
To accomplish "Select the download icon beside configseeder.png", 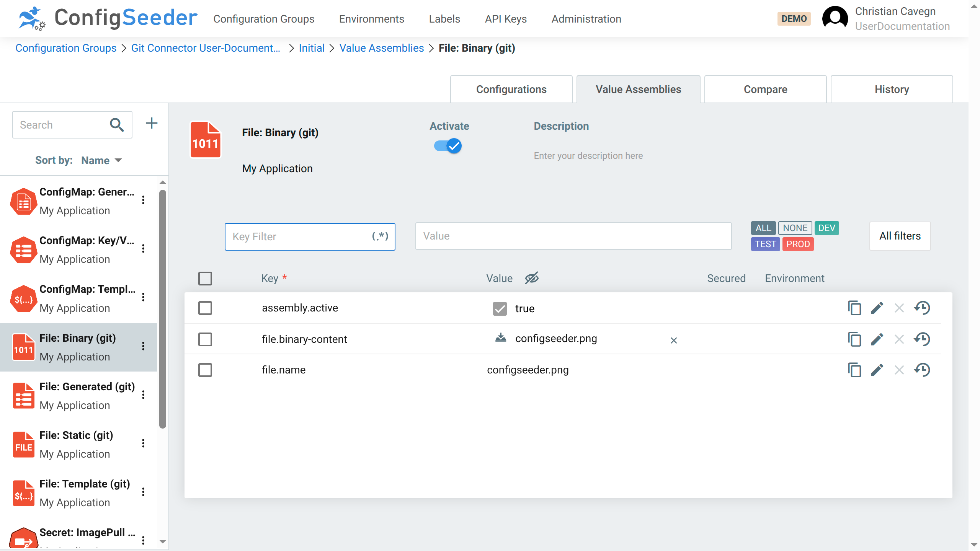I will pyautogui.click(x=501, y=338).
